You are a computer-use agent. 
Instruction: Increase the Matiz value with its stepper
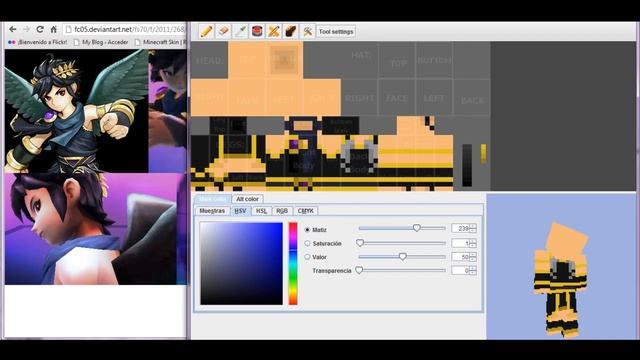(473, 226)
